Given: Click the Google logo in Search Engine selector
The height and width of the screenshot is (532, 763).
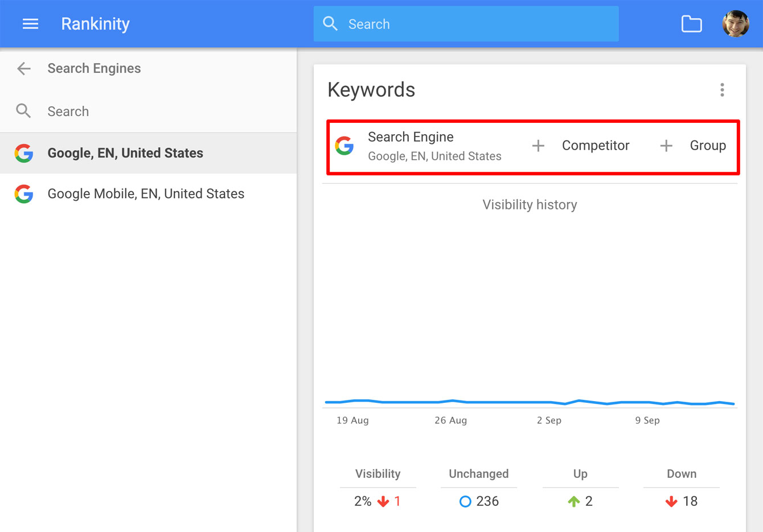Looking at the screenshot, I should (344, 146).
